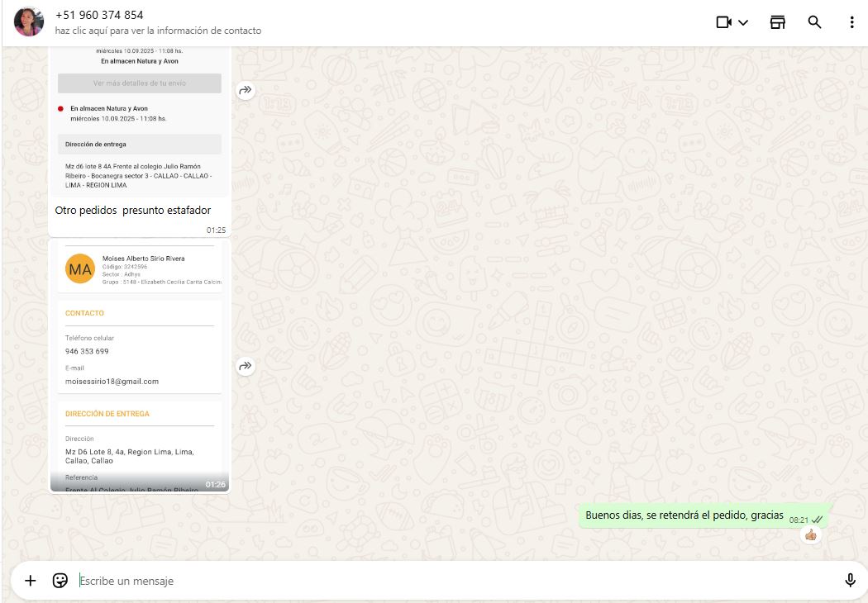Open contact +51 960 374 854 header
The width and height of the screenshot is (868, 603).
tap(99, 15)
